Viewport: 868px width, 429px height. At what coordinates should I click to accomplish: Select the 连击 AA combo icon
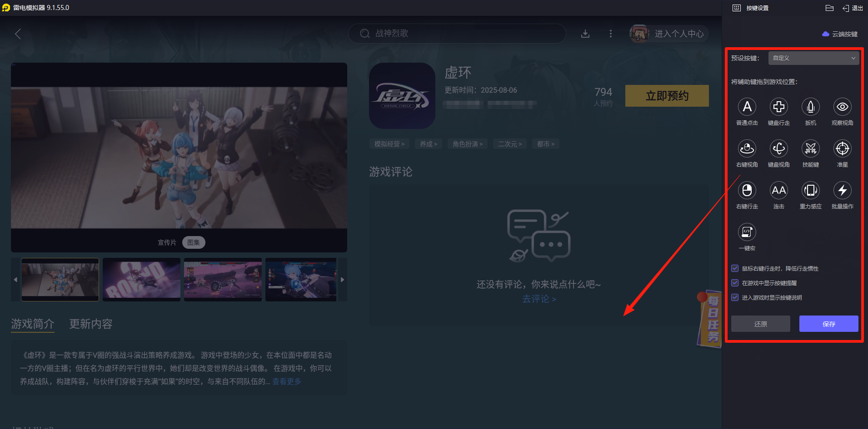click(x=778, y=190)
